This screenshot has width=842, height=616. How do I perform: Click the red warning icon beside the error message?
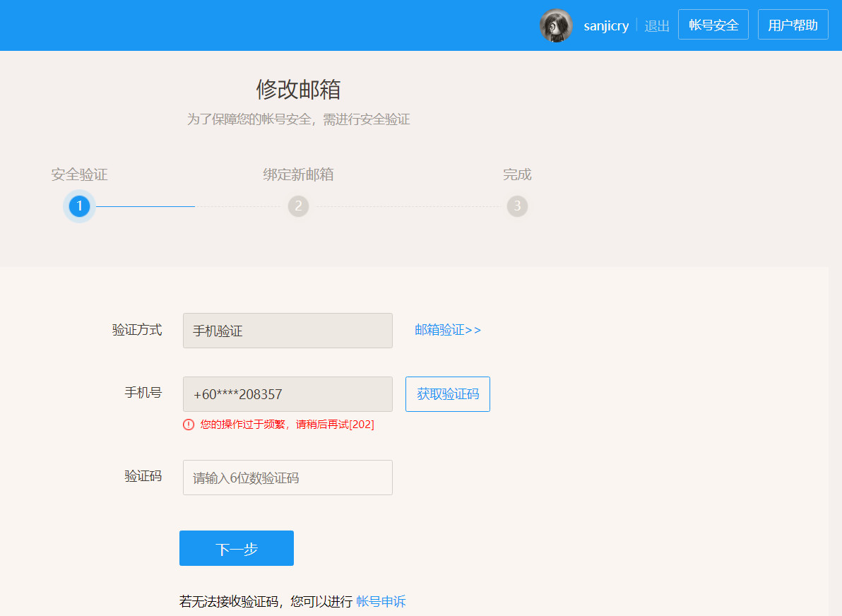tap(188, 425)
